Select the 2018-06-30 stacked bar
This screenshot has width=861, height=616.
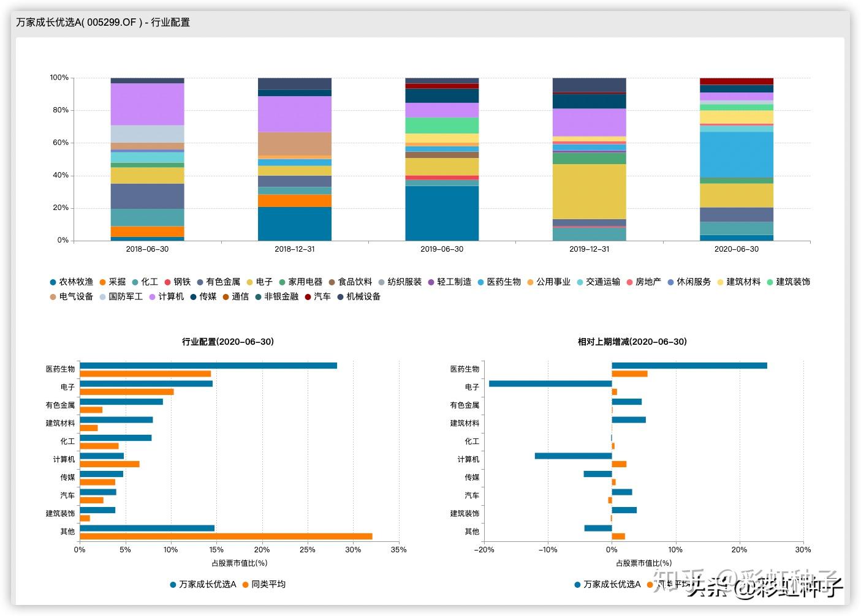click(147, 159)
